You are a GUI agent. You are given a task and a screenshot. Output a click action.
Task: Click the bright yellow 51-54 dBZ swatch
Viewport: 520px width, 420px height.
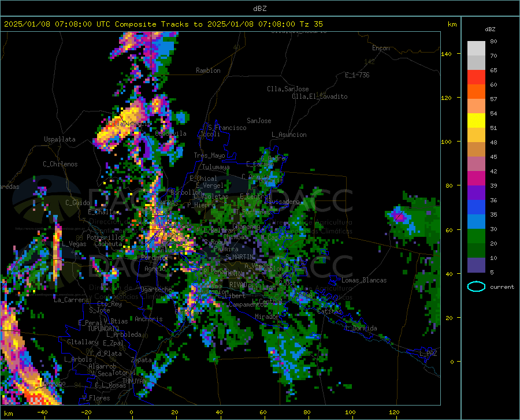coord(476,121)
